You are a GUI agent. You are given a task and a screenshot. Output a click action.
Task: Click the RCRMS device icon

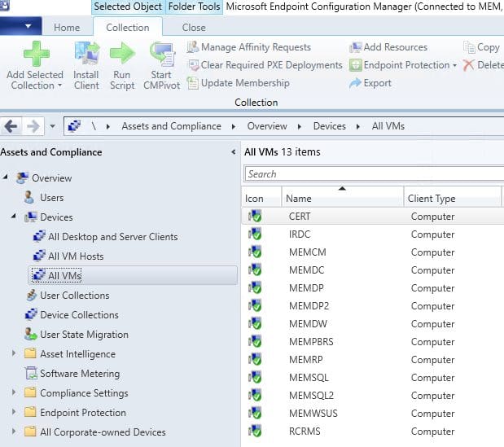pyautogui.click(x=255, y=431)
